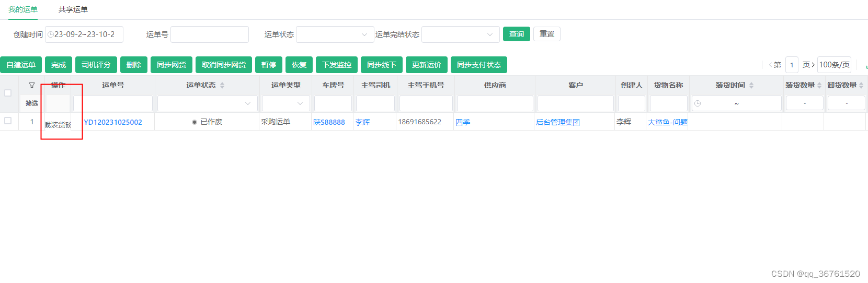This screenshot has height=283, width=868.
Task: Click the 创建时间 date range field
Action: (84, 34)
